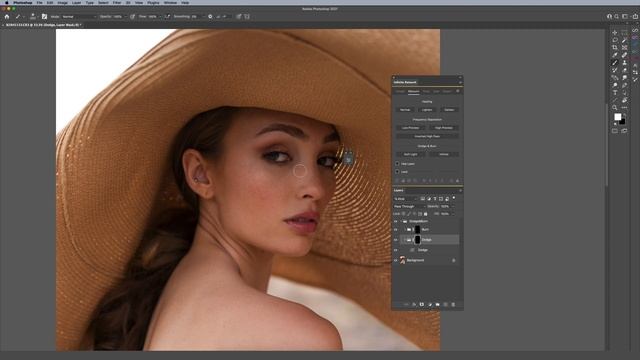640x360 pixels.
Task: Open Kind filter dropdown in Layers
Action: pos(405,199)
